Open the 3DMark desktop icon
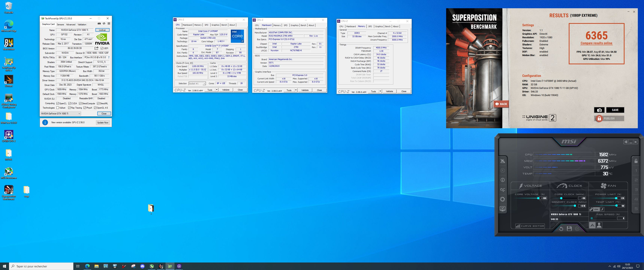 9,81
